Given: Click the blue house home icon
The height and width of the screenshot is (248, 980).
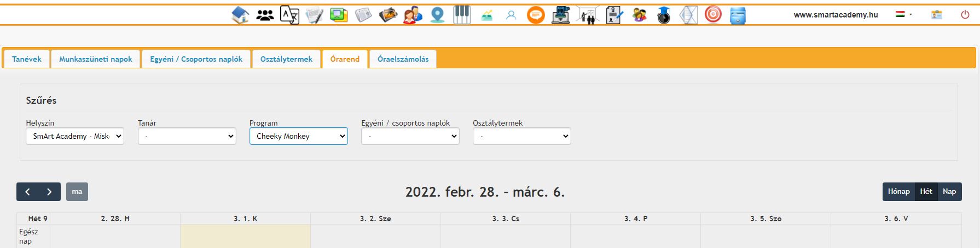Looking at the screenshot, I should pyautogui.click(x=240, y=15).
